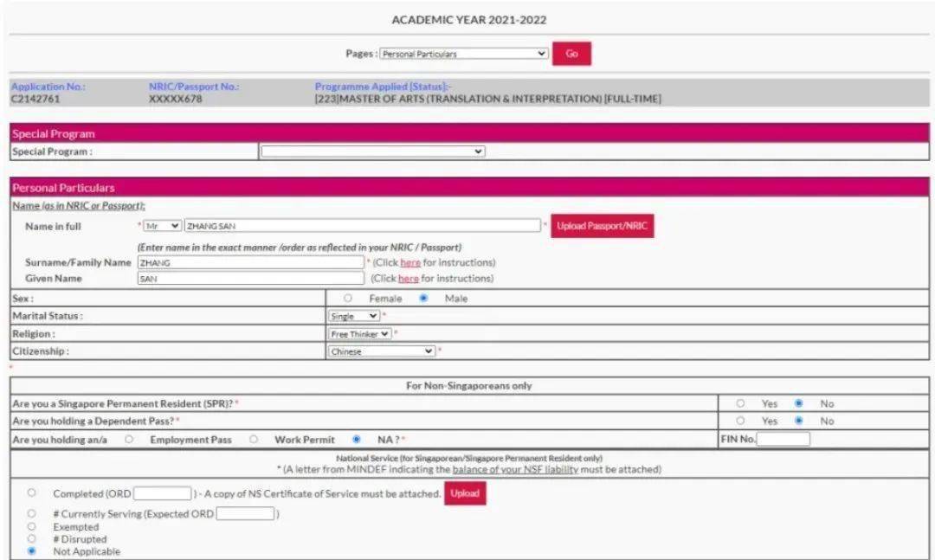Click the Given Name input field

tap(251, 279)
